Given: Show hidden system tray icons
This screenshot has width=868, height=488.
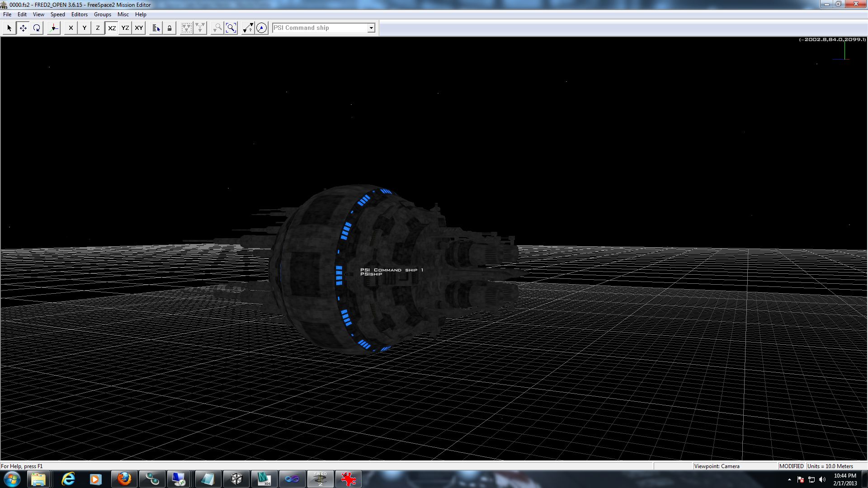Looking at the screenshot, I should coord(789,479).
